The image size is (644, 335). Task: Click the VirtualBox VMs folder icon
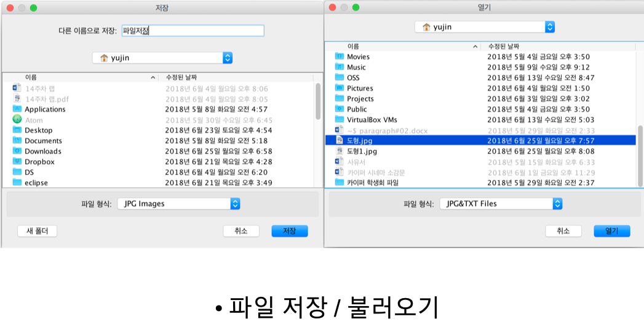[x=340, y=119]
